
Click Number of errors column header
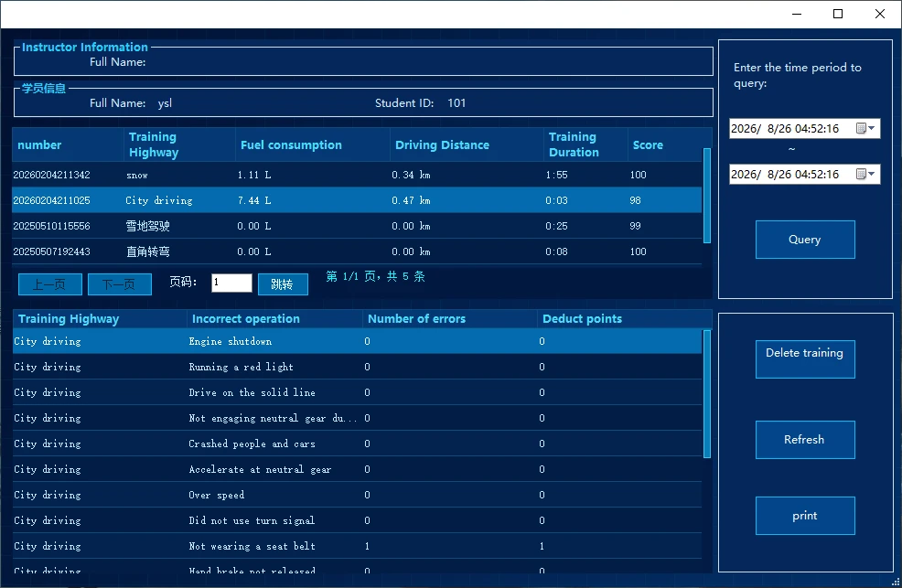pos(450,319)
